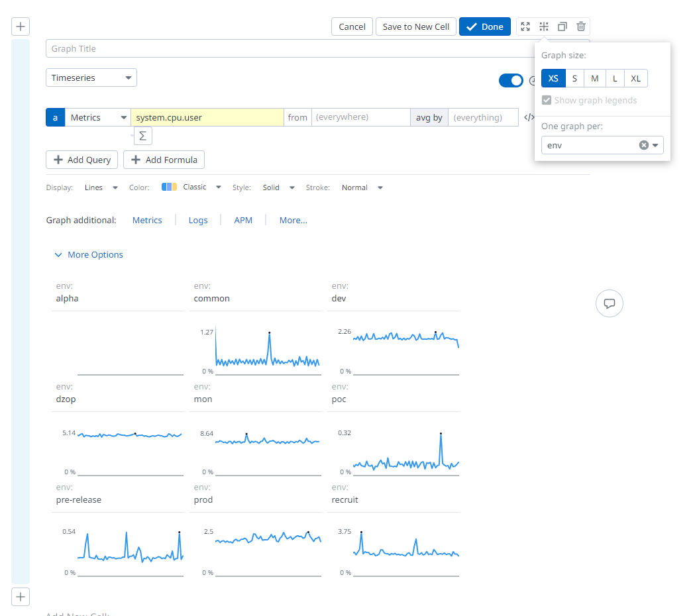This screenshot has width=693, height=616.
Task: Click the Done button
Action: coord(485,26)
